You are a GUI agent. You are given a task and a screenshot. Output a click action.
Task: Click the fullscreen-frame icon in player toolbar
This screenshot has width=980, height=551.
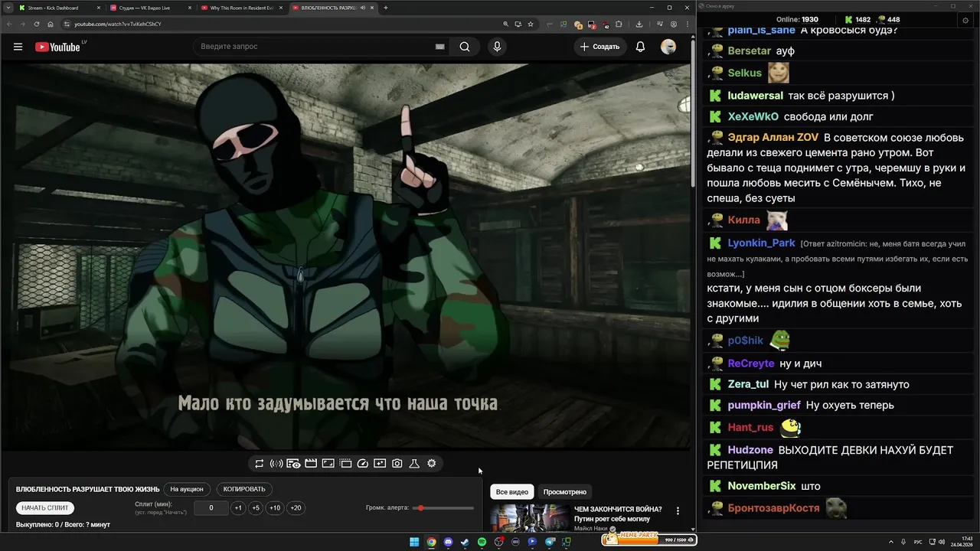coord(328,464)
